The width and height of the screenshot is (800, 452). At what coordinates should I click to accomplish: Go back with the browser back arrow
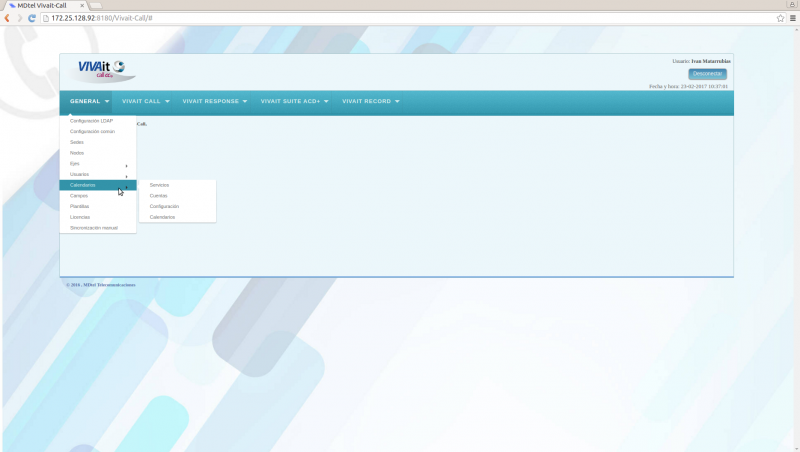click(x=7, y=18)
